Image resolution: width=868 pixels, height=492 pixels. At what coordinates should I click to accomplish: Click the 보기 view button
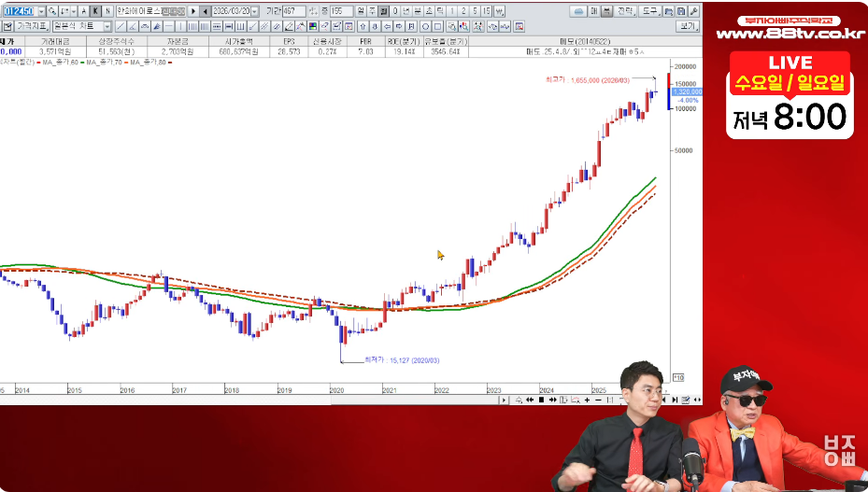point(688,26)
